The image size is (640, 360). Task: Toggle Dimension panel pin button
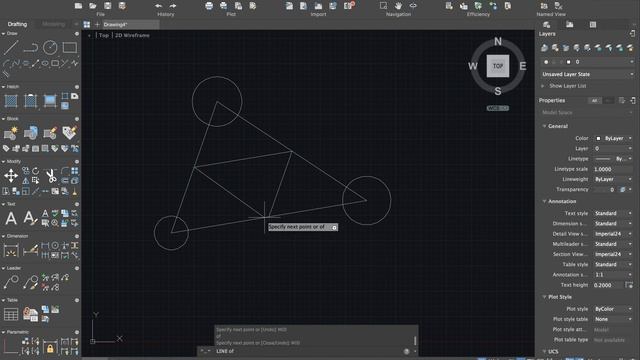click(77, 236)
